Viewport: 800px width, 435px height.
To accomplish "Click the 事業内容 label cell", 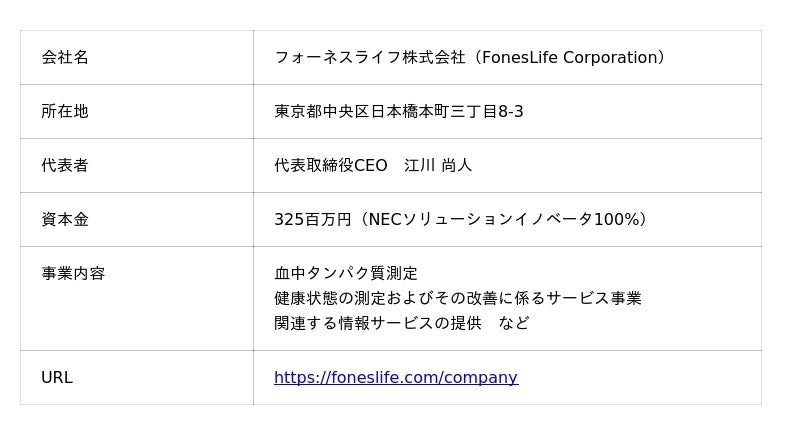I will pyautogui.click(x=73, y=273).
